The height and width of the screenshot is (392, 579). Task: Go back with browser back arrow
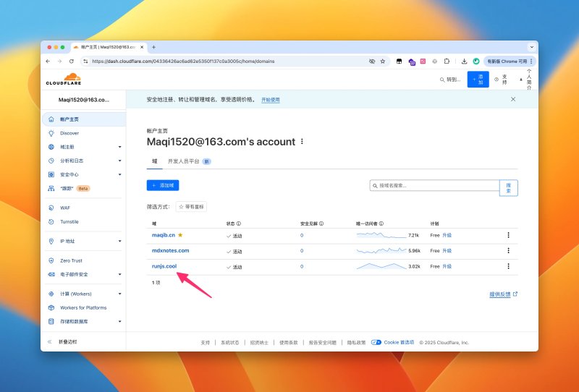tap(48, 61)
